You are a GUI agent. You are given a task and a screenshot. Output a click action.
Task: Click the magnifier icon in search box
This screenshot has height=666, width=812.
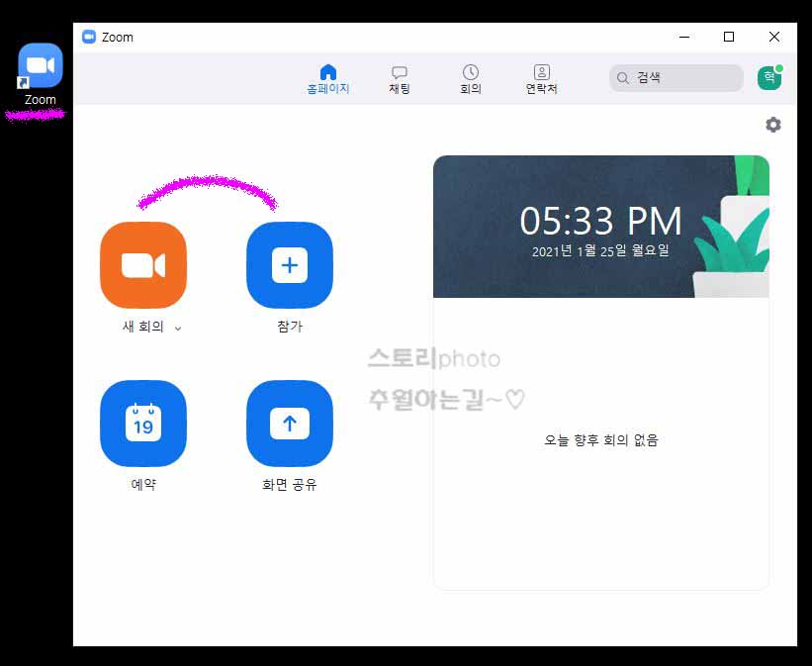[623, 78]
